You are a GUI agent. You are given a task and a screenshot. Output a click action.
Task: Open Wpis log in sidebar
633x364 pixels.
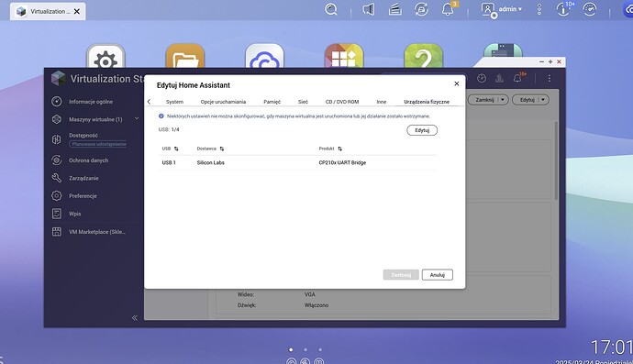click(x=74, y=214)
